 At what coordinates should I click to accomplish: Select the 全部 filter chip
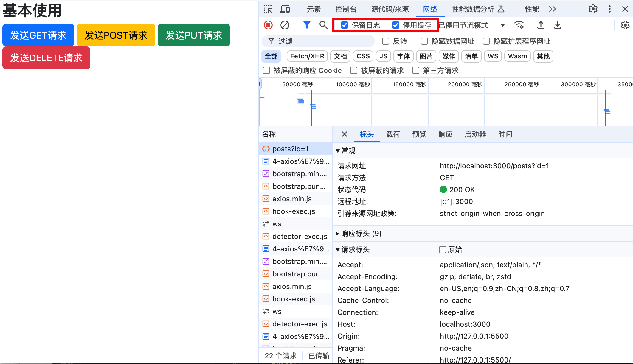(271, 56)
